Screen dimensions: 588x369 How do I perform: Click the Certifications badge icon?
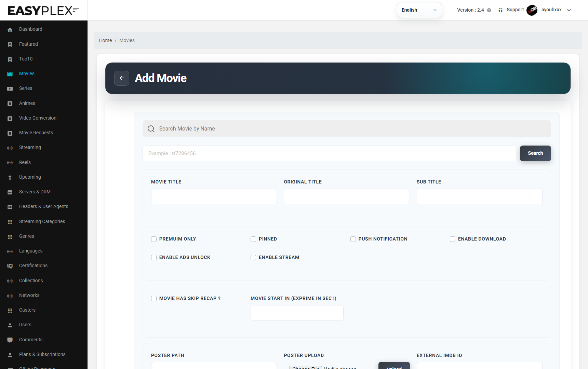coord(10,266)
